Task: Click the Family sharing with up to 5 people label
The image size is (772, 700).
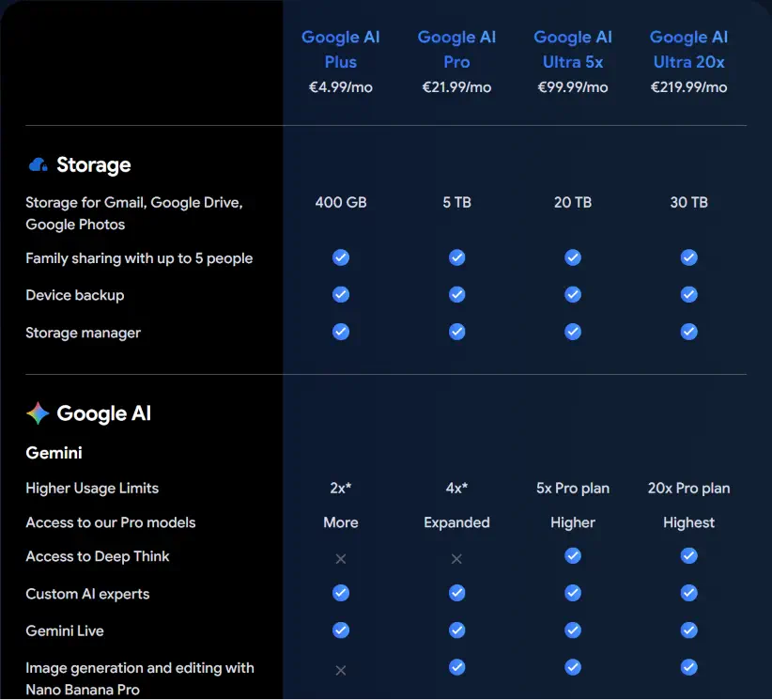Action: [x=139, y=258]
